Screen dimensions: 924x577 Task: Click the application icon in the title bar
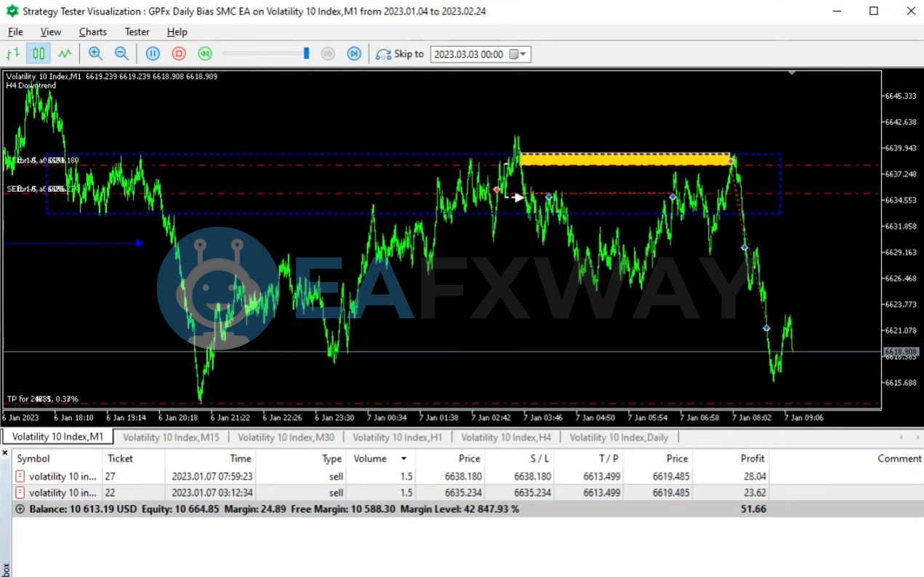12,11
